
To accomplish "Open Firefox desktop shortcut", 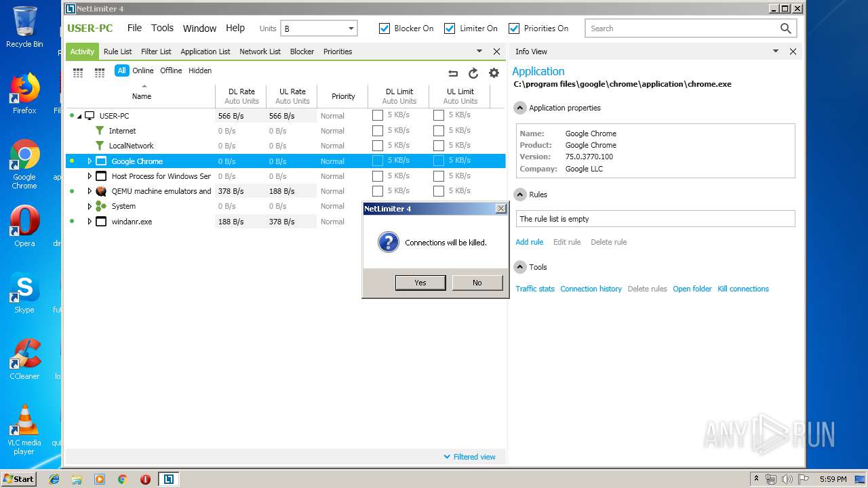I will (24, 94).
